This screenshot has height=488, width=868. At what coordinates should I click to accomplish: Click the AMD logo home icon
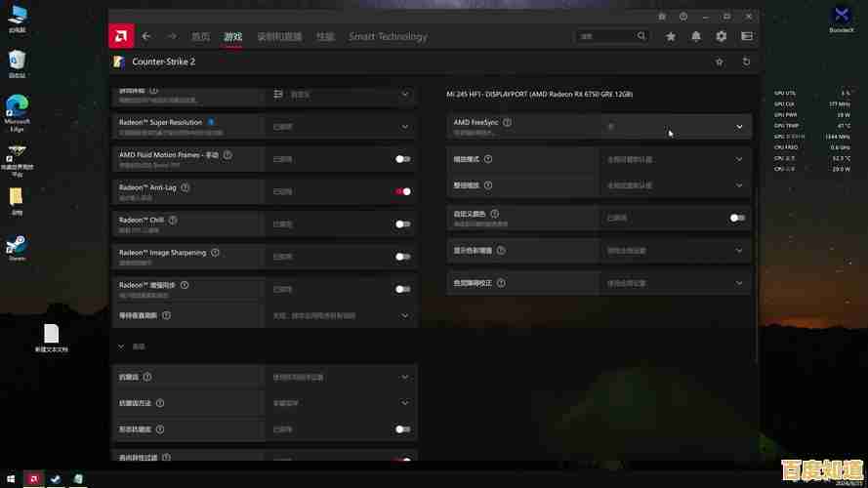(121, 36)
